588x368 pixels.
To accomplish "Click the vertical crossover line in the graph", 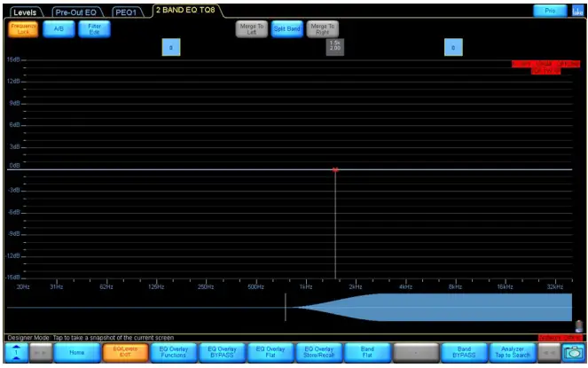I will click(x=335, y=225).
